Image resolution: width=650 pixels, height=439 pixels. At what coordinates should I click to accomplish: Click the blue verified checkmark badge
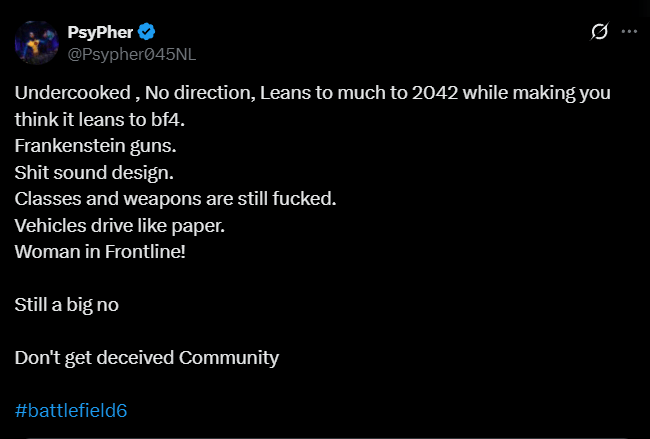click(x=146, y=32)
